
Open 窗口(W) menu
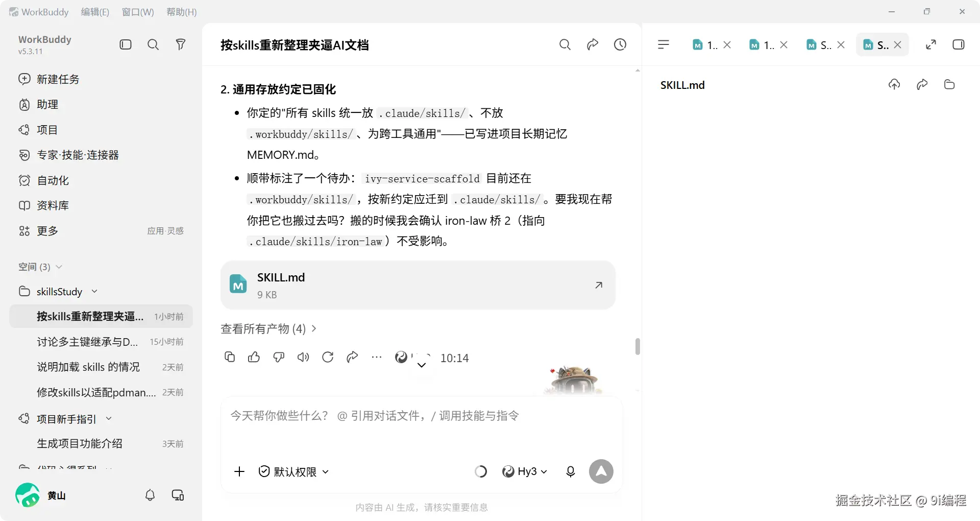tap(138, 12)
